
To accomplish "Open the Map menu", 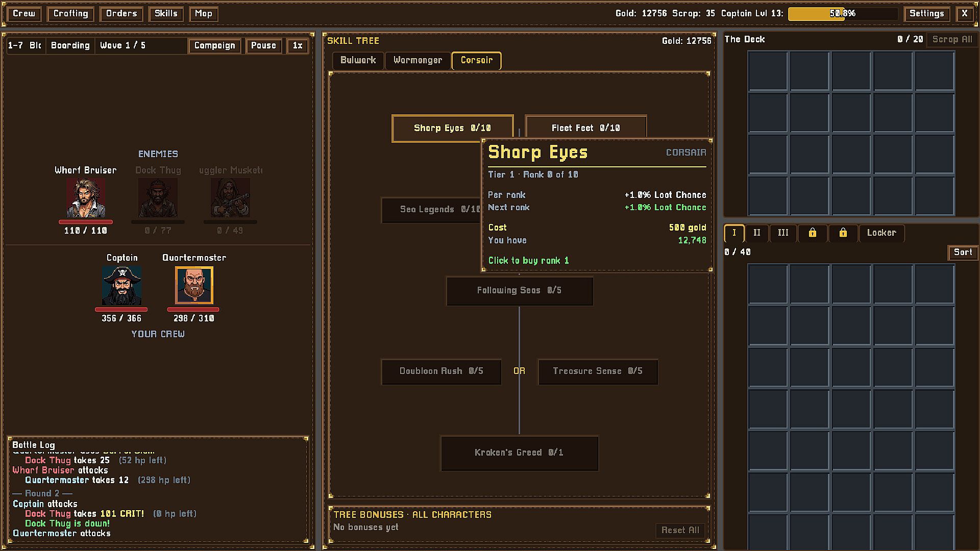I will [x=204, y=14].
